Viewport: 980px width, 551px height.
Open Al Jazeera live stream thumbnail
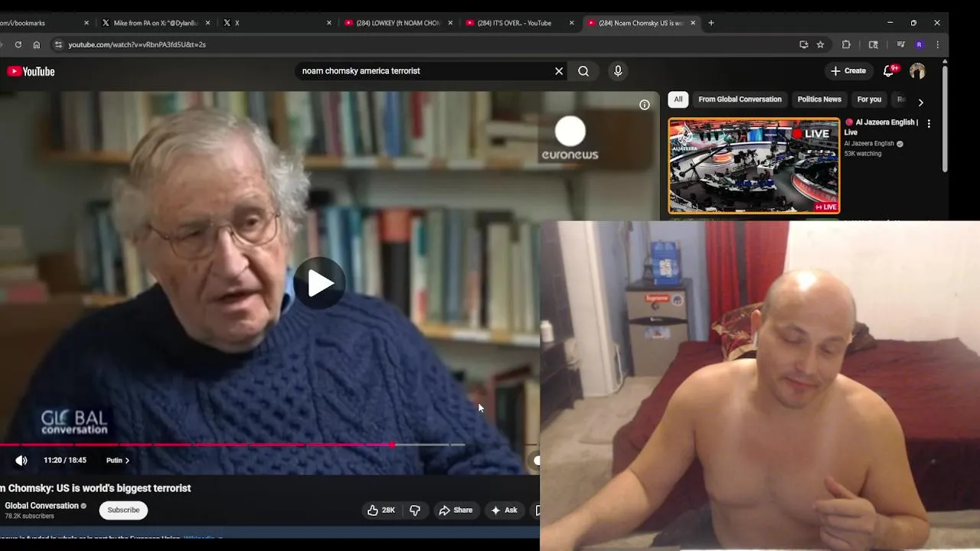coord(754,165)
